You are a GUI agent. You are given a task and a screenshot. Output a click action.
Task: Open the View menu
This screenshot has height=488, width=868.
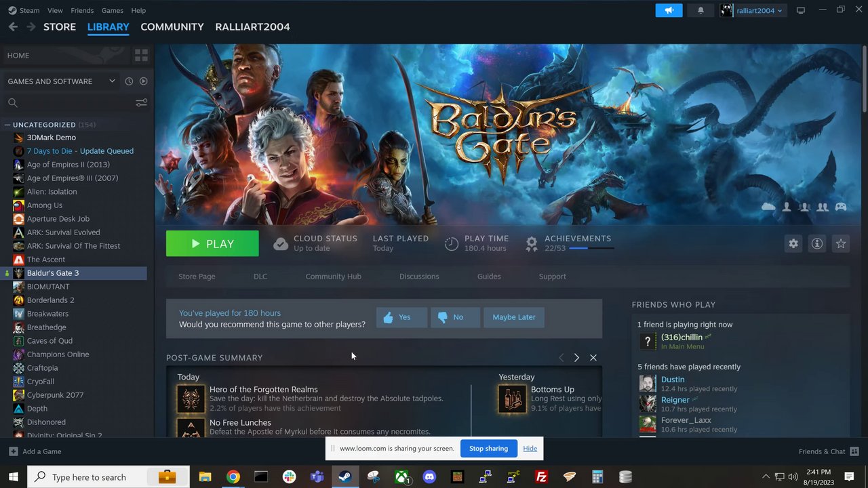pos(55,10)
